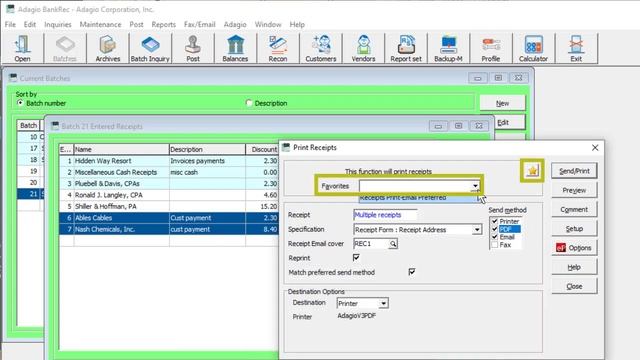Expand the Specification dropdown
The image size is (640, 360).
477,230
